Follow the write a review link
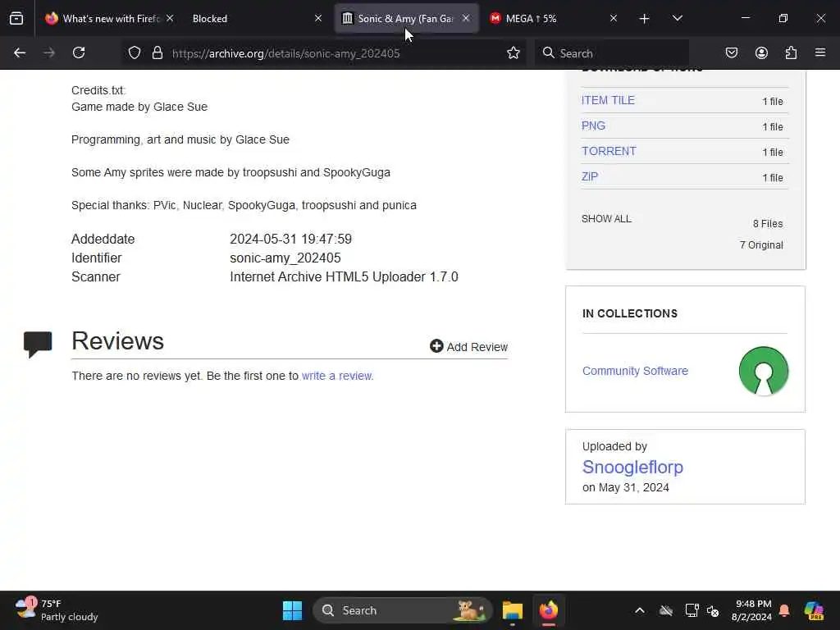 (337, 376)
